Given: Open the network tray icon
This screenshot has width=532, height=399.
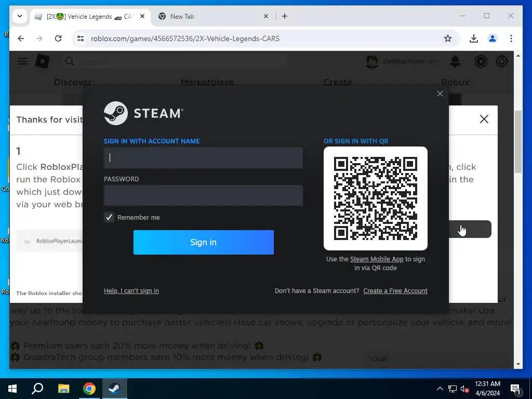Looking at the screenshot, I should [x=453, y=389].
